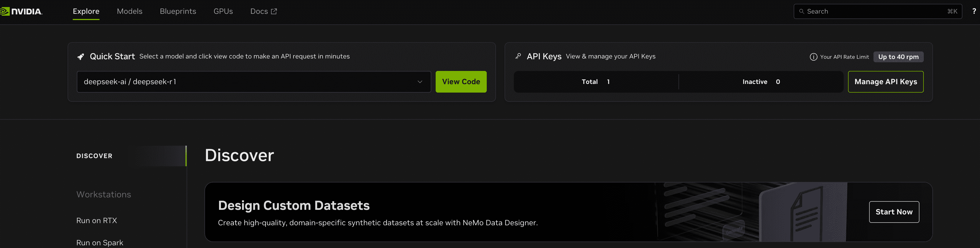Image resolution: width=980 pixels, height=248 pixels.
Task: Click the API rate limit info icon
Action: pos(813,57)
